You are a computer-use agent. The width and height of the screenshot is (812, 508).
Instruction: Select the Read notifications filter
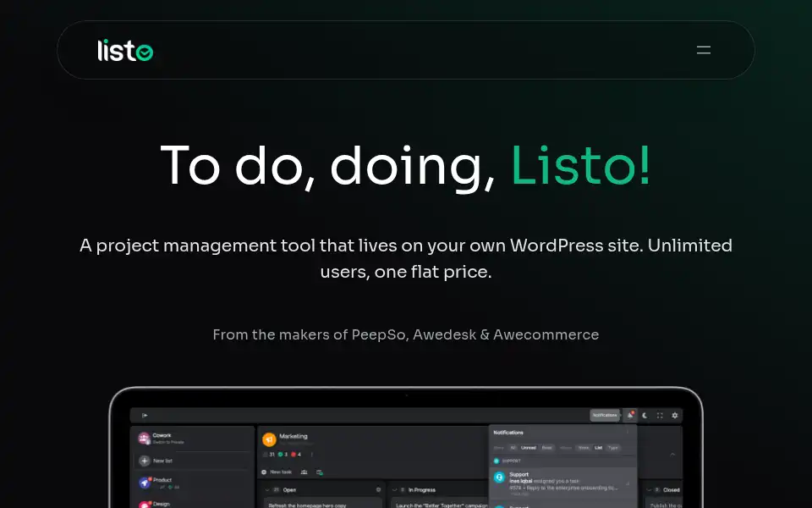[x=547, y=448]
